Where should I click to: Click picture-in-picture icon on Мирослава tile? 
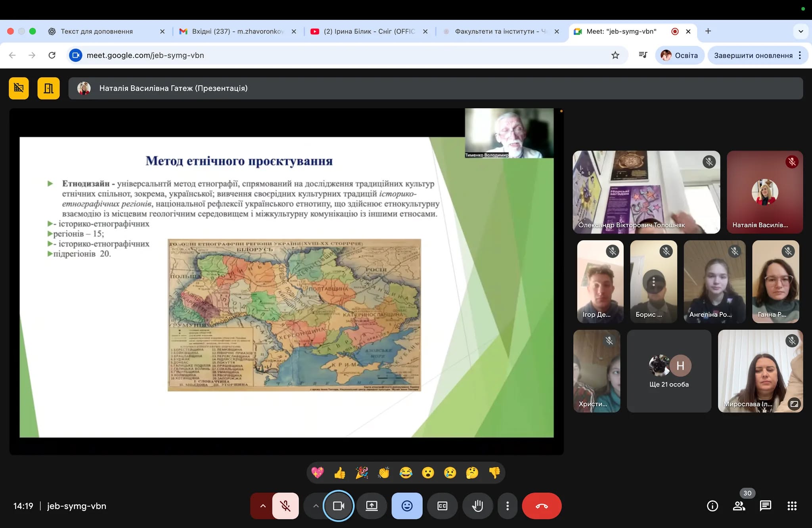794,404
